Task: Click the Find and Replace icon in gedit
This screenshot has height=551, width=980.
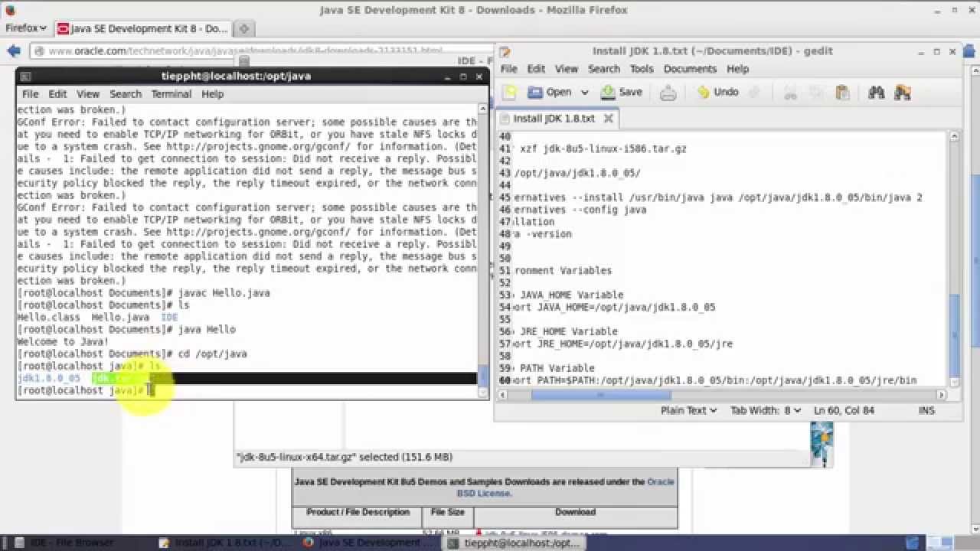Action: 903,93
